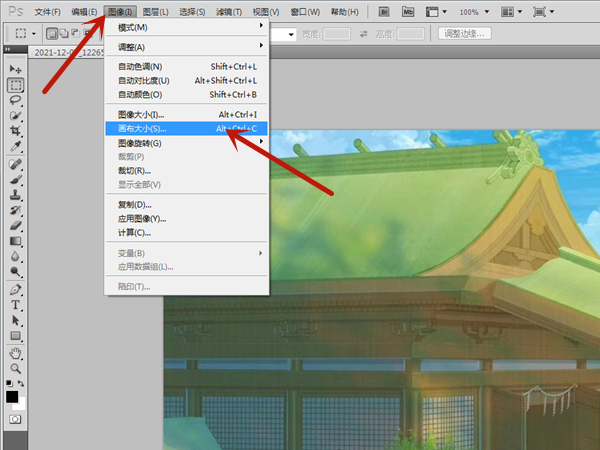Open the 窗口(W) menu
This screenshot has height=450, width=600.
[305, 12]
